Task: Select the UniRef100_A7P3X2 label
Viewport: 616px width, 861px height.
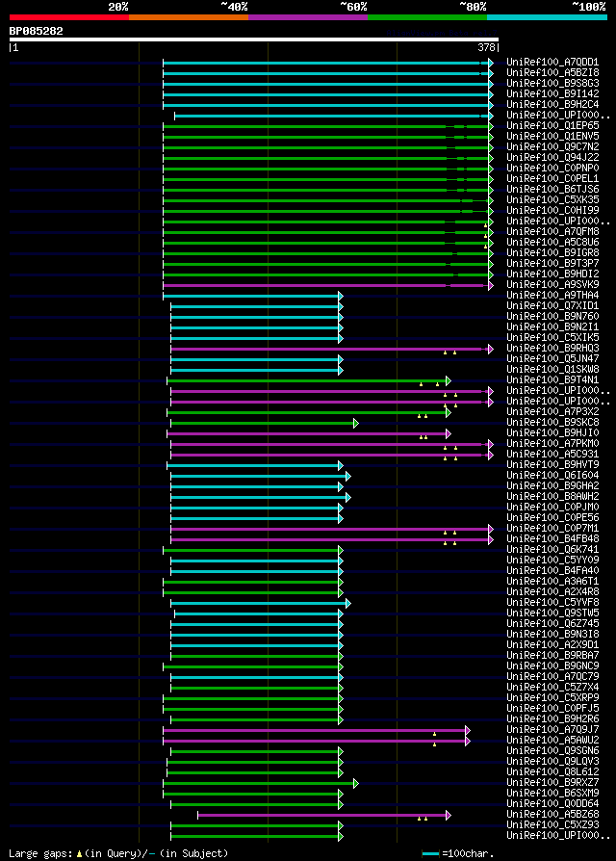Action: coord(552,413)
